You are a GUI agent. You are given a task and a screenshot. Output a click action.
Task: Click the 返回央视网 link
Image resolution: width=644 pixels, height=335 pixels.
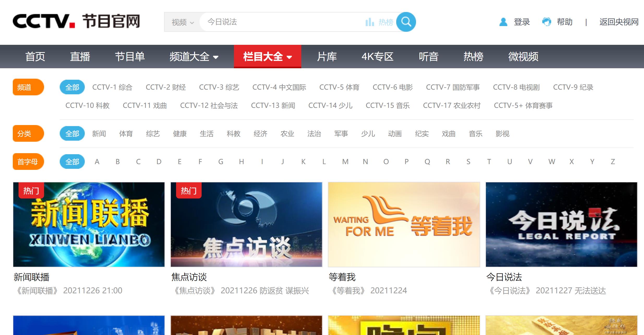[619, 22]
